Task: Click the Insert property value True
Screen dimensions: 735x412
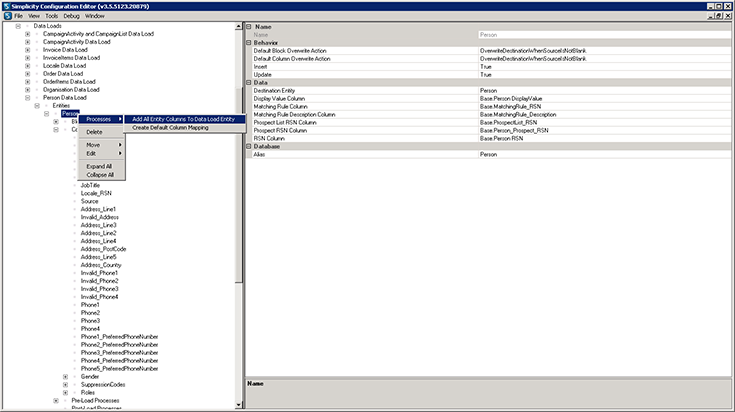Action: click(x=604, y=67)
